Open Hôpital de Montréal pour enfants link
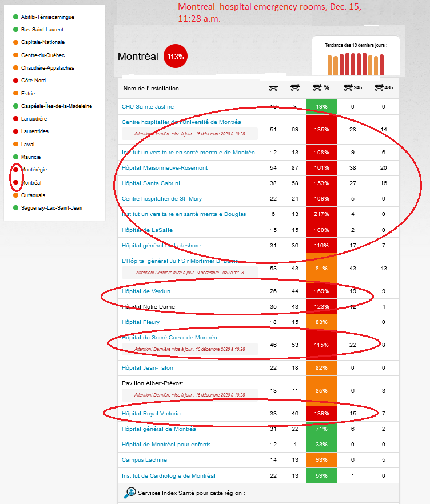This screenshot has height=504, width=430. 166,444
